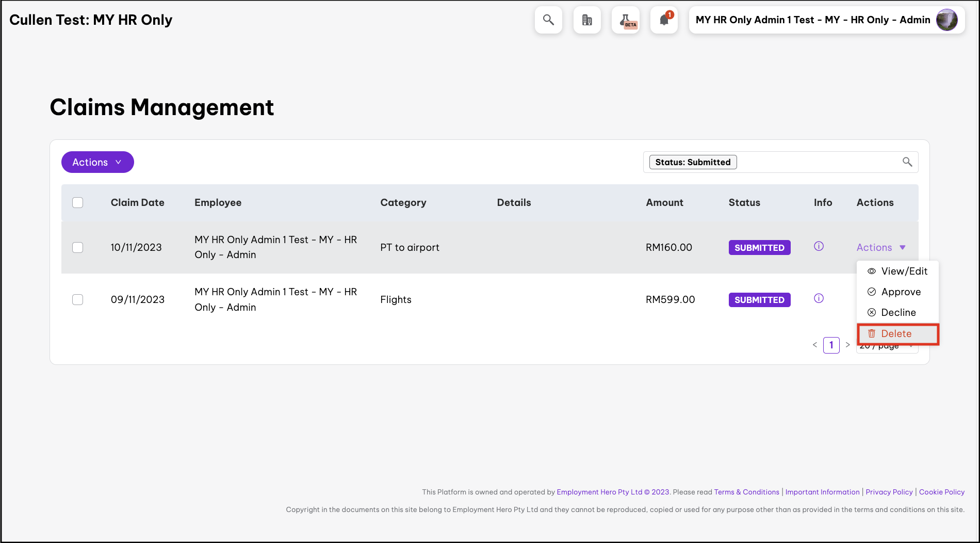The height and width of the screenshot is (543, 980).
Task: Open the Privacy Policy footer link
Action: (x=889, y=492)
